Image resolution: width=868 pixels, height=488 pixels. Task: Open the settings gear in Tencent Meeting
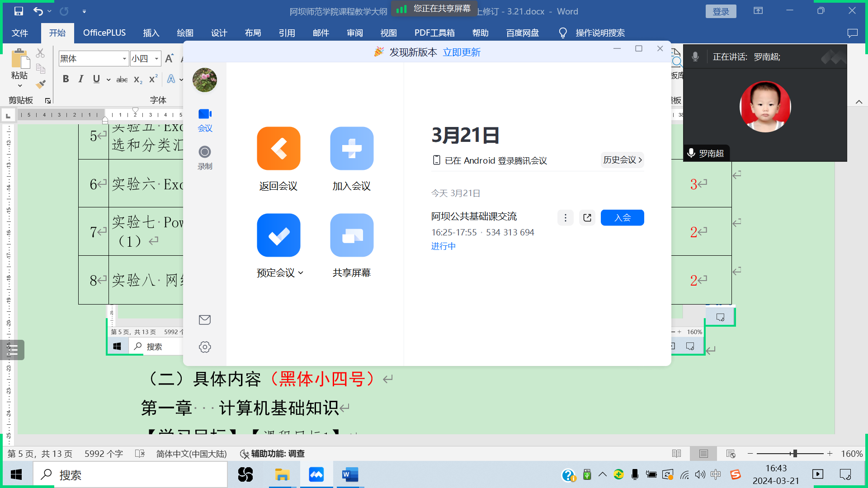pyautogui.click(x=205, y=347)
